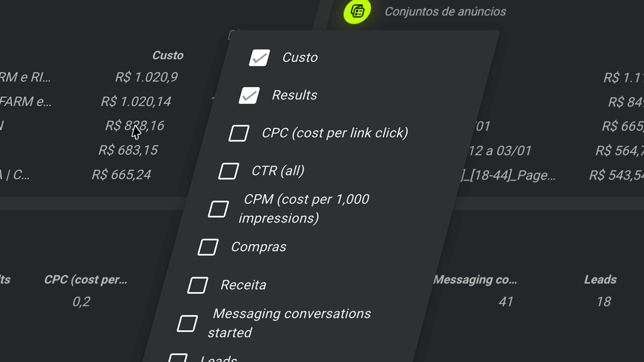Click the Custo column header
Viewport: 644px width, 362px height.
coord(168,55)
